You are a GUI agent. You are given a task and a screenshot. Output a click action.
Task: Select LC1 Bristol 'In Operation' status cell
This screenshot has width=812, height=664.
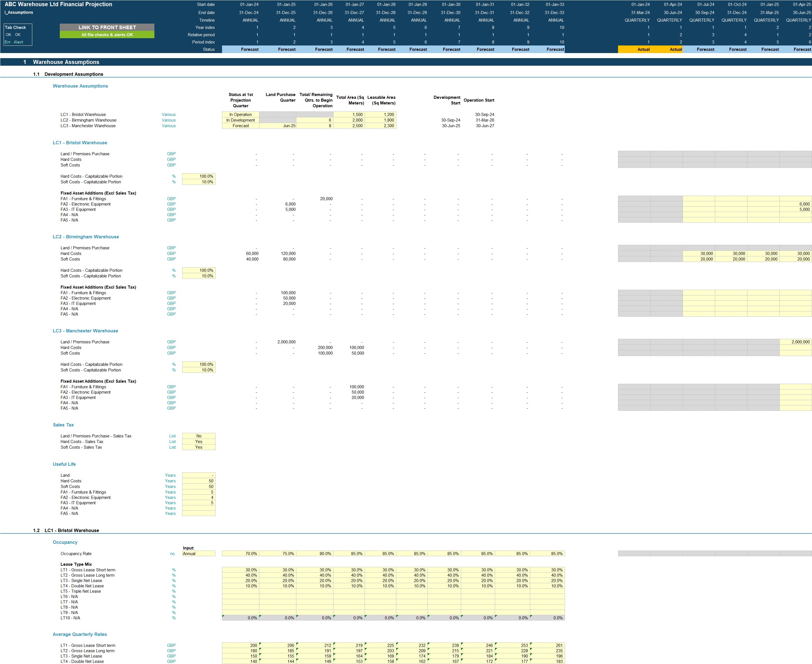click(241, 114)
